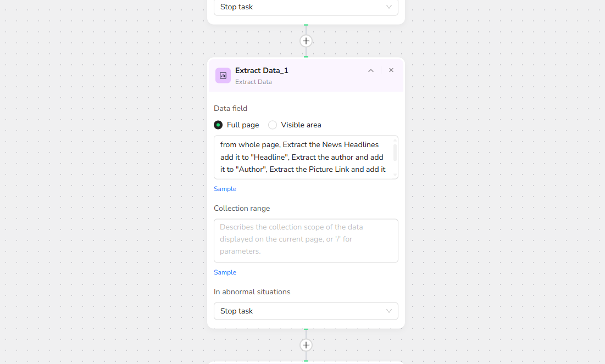The width and height of the screenshot is (605, 364).
Task: Collapse the Extract Data_1 node
Action: click(371, 71)
